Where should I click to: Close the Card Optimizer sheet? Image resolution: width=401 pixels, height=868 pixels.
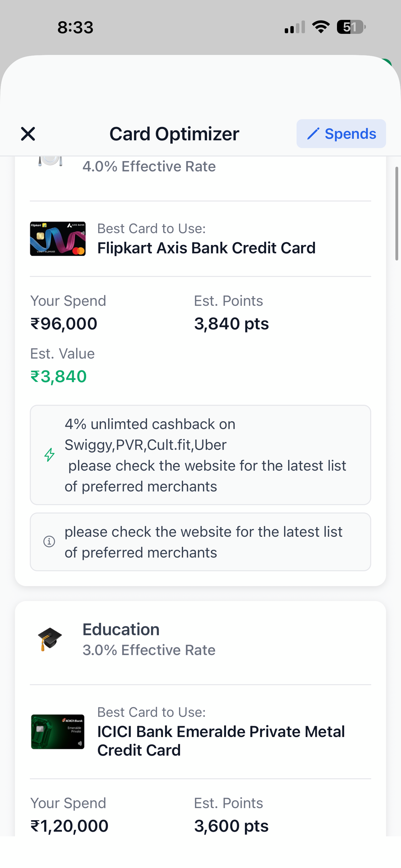tap(28, 134)
